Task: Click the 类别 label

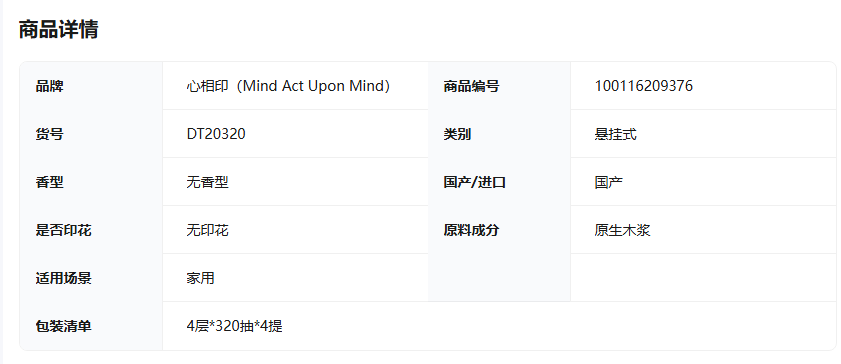Action: click(x=457, y=134)
